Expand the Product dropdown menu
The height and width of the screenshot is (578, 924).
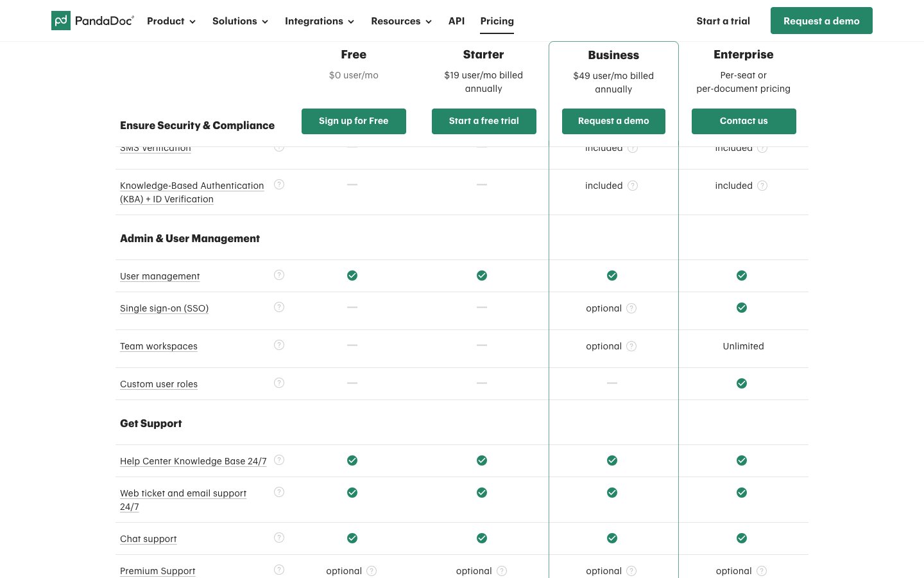click(x=171, y=21)
